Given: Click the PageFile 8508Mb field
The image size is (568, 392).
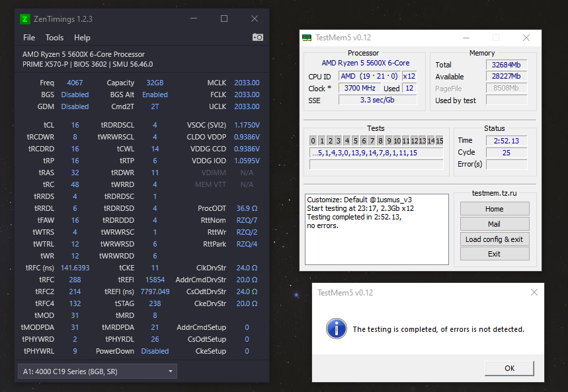Looking at the screenshot, I should click(507, 88).
